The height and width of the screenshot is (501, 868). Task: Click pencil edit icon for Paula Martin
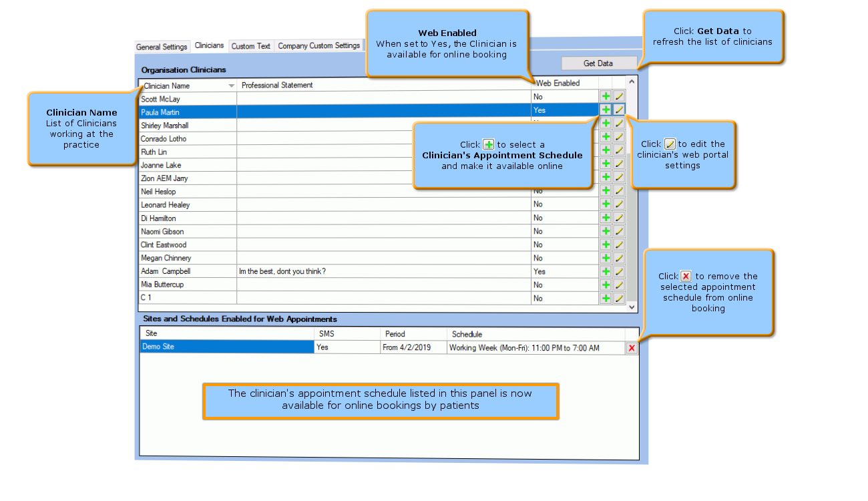pos(619,110)
